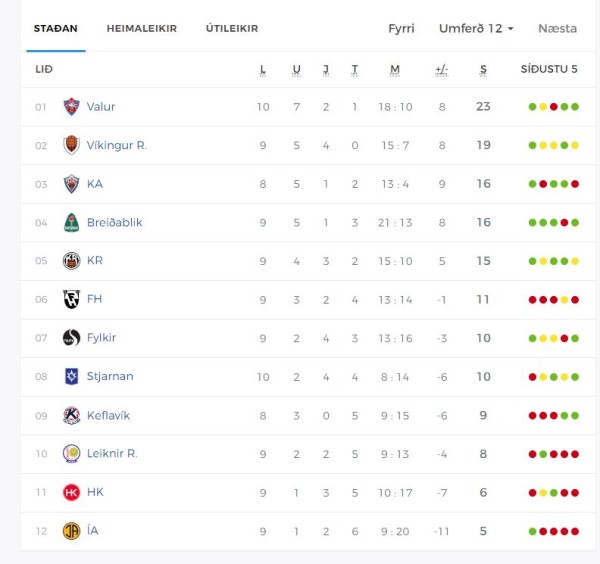The height and width of the screenshot is (564, 600).
Task: Open the Leiknir R. team link
Action: pyautogui.click(x=112, y=453)
